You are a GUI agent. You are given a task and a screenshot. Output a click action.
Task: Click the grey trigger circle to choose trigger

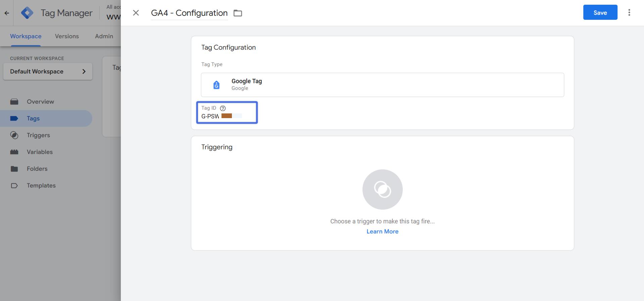coord(383,190)
